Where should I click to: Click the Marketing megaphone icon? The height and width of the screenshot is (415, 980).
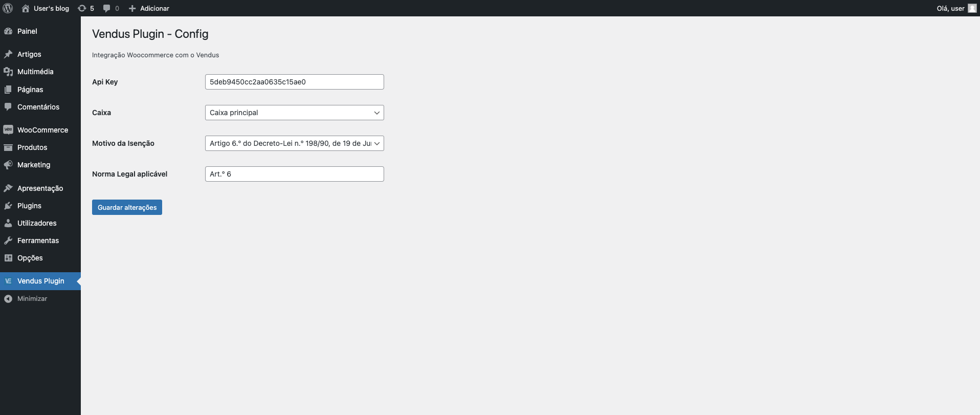tap(8, 165)
